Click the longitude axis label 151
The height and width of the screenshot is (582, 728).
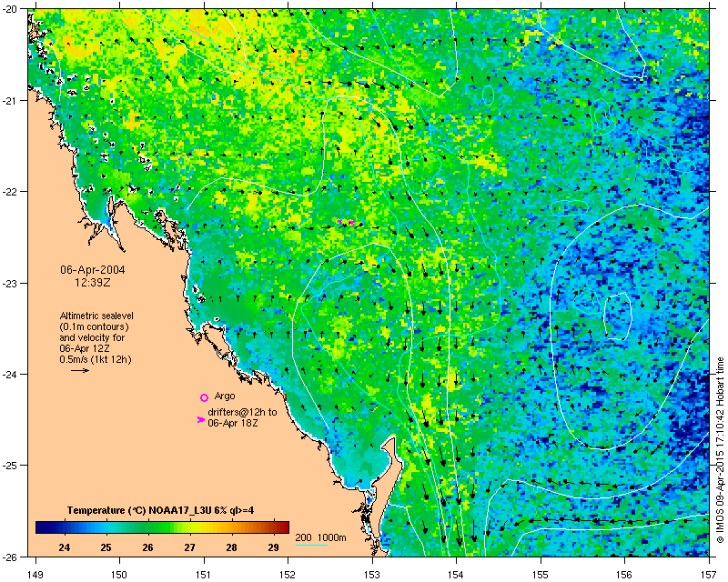coord(204,575)
